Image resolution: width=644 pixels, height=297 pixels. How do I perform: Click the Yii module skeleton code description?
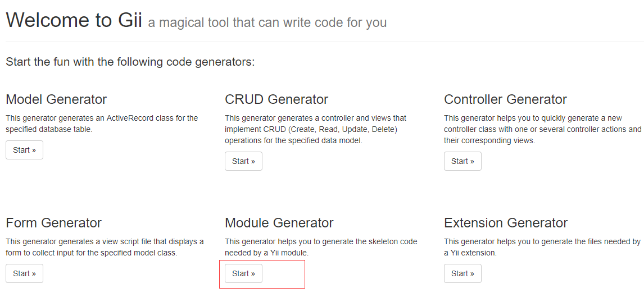tap(321, 247)
